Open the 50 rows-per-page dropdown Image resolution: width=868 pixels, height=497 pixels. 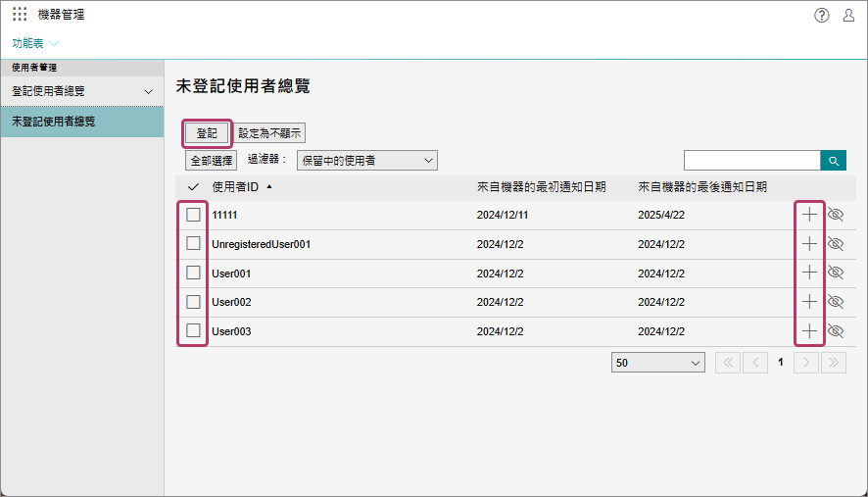657,363
